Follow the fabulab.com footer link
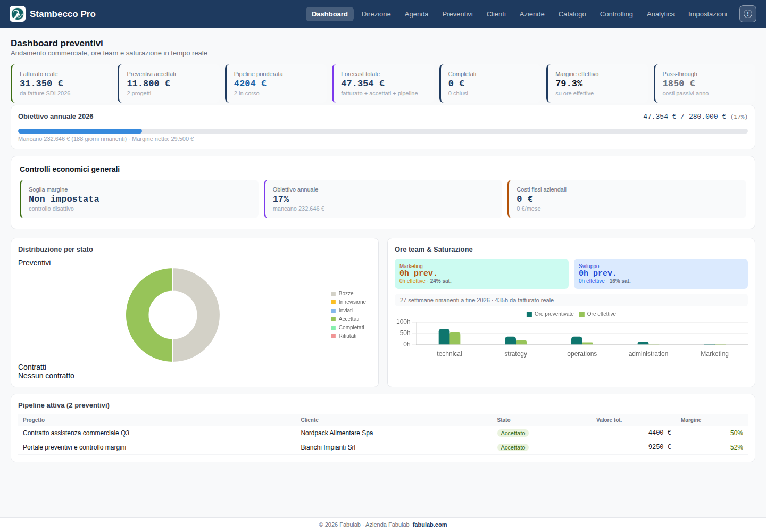766x532 pixels. (430, 525)
